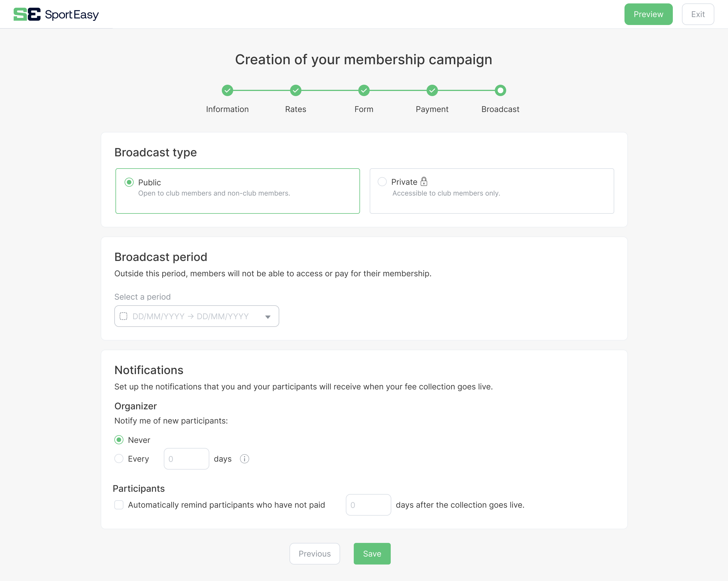Go back with the Previous button

pyautogui.click(x=314, y=554)
